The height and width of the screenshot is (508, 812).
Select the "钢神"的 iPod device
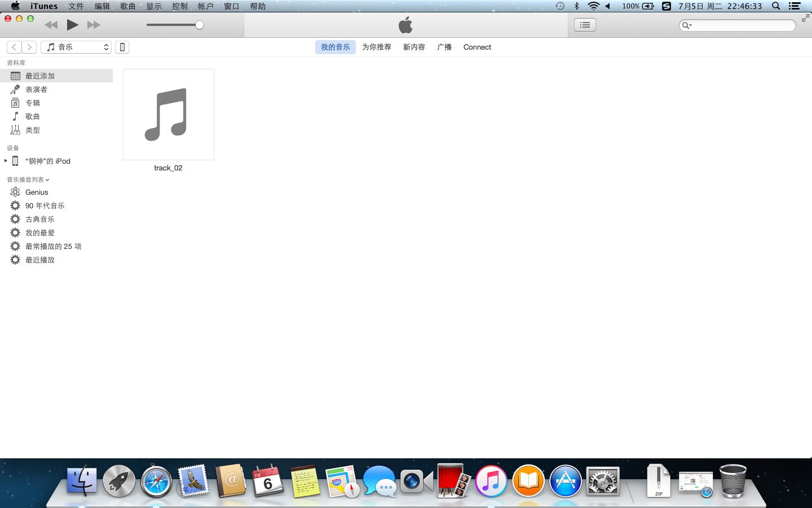(x=56, y=161)
